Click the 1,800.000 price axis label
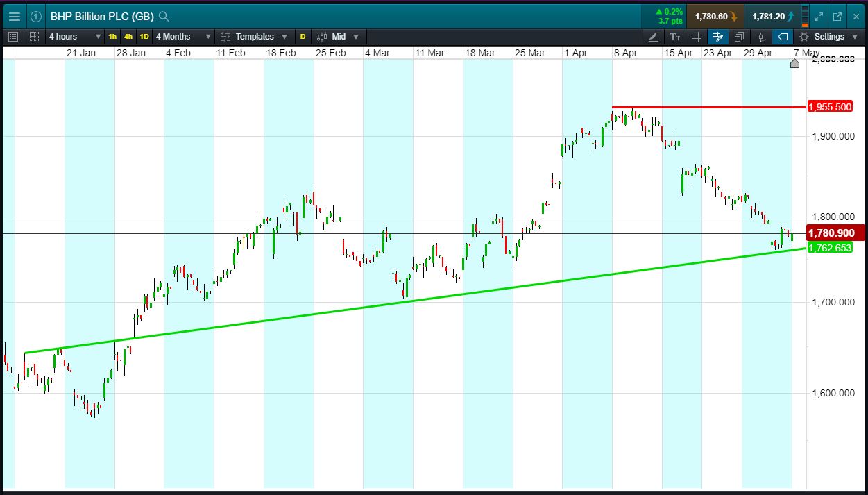The image size is (868, 495). pos(833,217)
